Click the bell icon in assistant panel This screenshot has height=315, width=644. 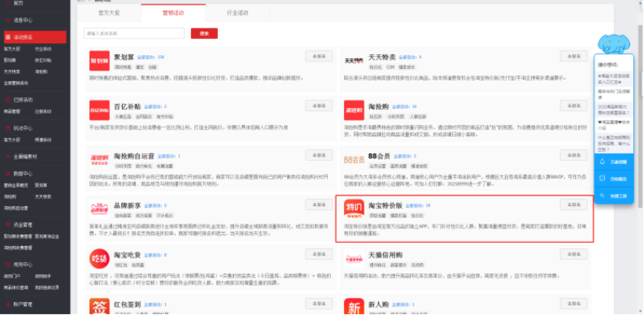[603, 162]
